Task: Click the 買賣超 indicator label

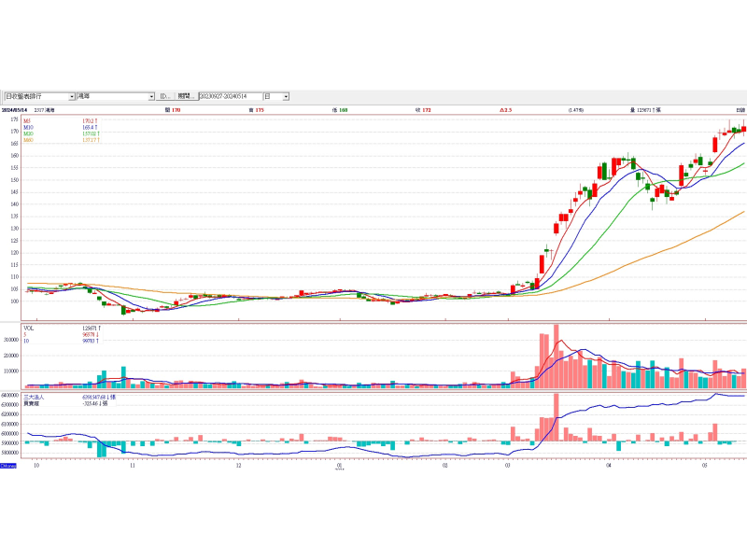Action: click(32, 403)
